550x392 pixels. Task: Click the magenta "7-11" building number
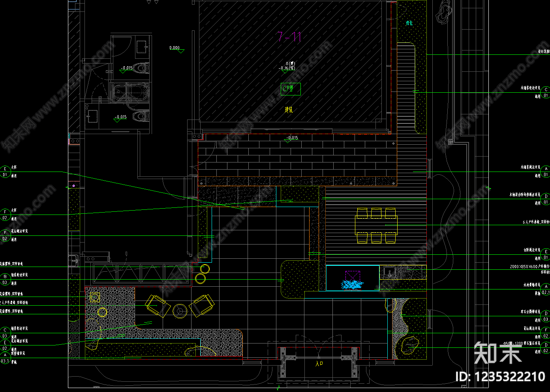pyautogui.click(x=289, y=37)
